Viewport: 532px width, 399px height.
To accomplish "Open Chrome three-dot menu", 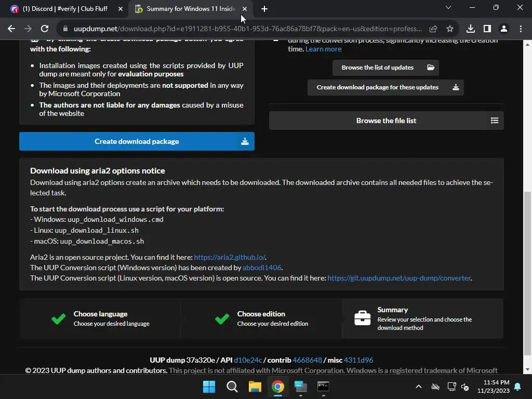I will [521, 29].
